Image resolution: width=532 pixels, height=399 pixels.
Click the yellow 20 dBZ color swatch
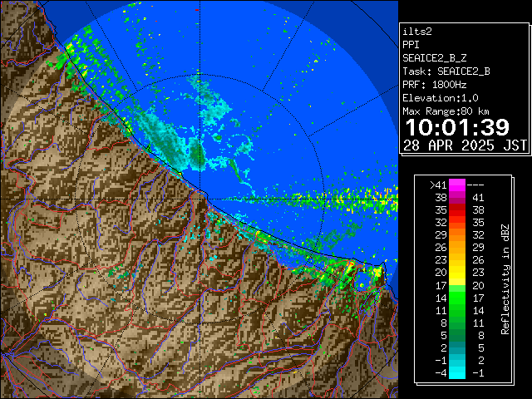coord(457,273)
